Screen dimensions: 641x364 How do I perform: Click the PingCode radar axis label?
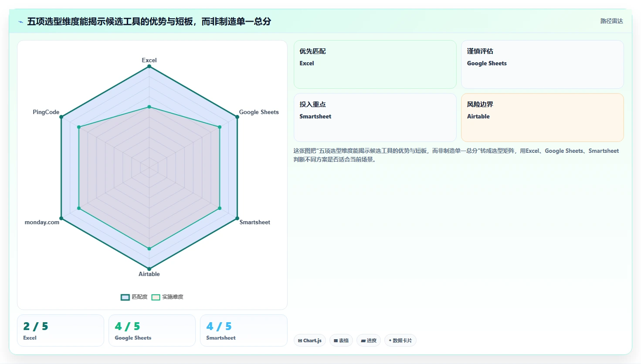(46, 112)
